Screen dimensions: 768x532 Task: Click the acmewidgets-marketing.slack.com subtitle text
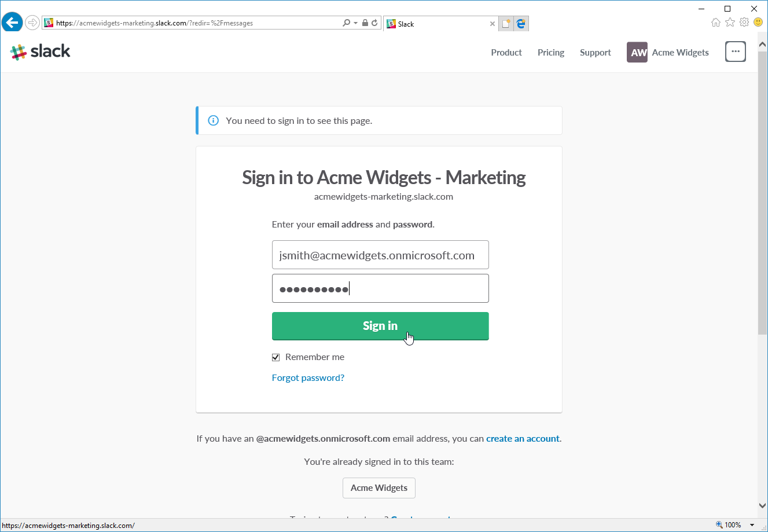click(383, 196)
